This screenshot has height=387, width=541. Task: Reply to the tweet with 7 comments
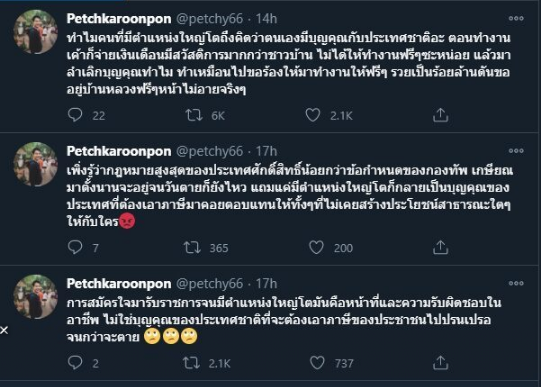coord(75,247)
